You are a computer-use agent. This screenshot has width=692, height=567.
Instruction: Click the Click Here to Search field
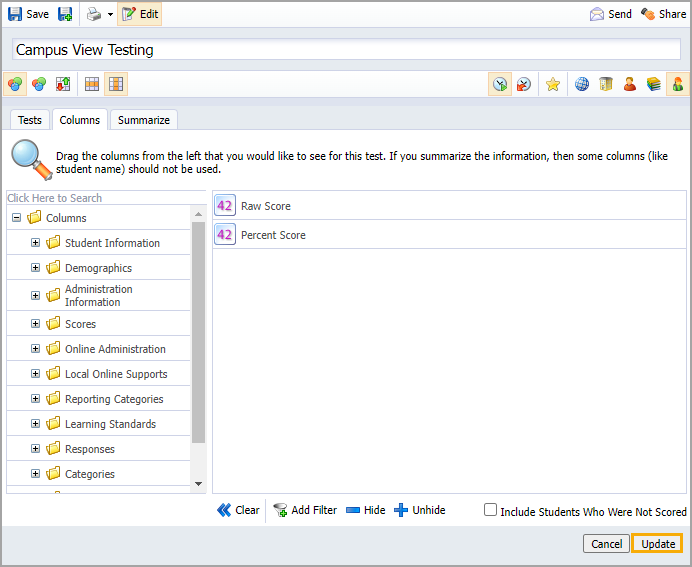[x=106, y=198]
